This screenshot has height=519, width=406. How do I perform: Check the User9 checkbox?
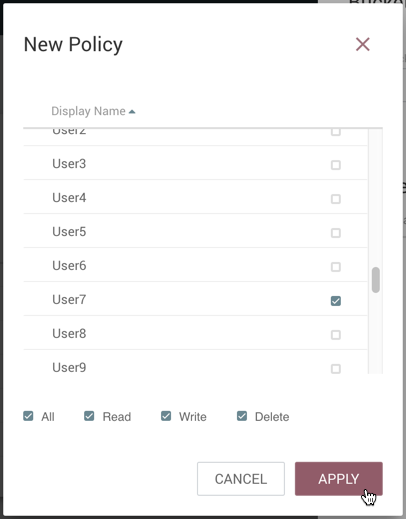coord(336,369)
